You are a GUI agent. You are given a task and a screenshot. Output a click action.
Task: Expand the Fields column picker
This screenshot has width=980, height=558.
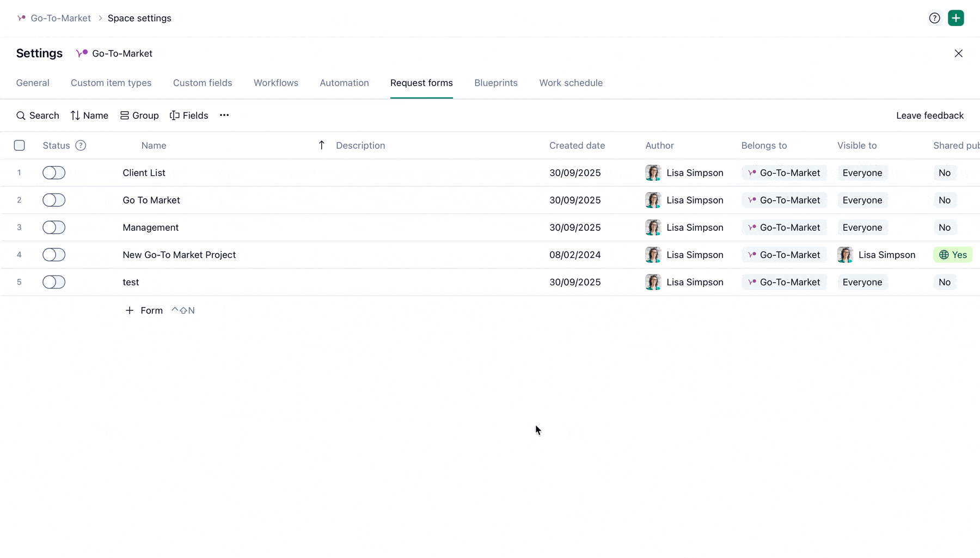click(189, 115)
